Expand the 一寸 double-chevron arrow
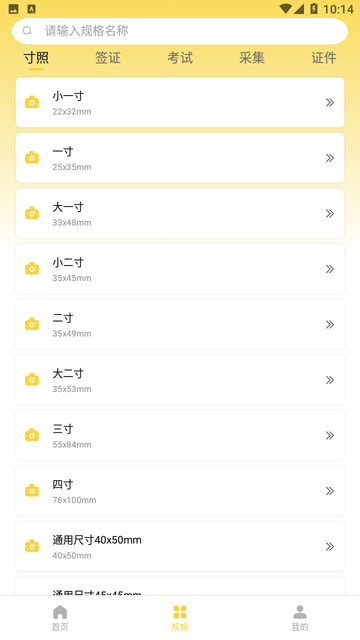Viewport: 360px width, 640px height. (x=330, y=158)
